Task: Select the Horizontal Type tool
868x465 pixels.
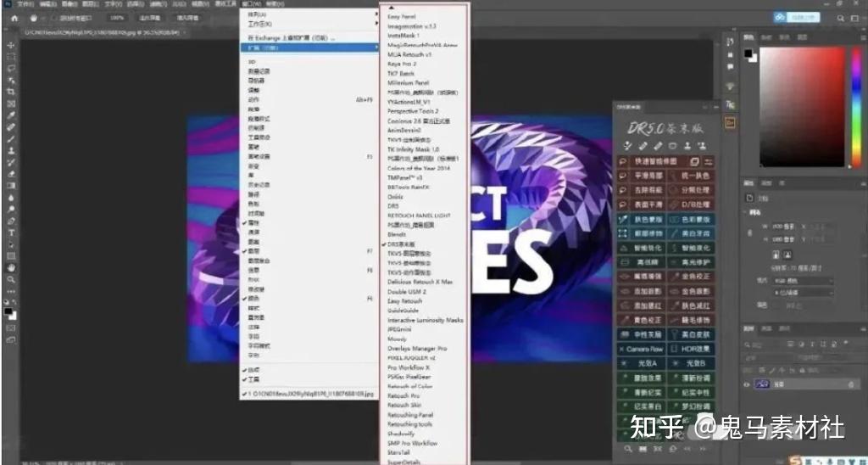Action: 10,232
